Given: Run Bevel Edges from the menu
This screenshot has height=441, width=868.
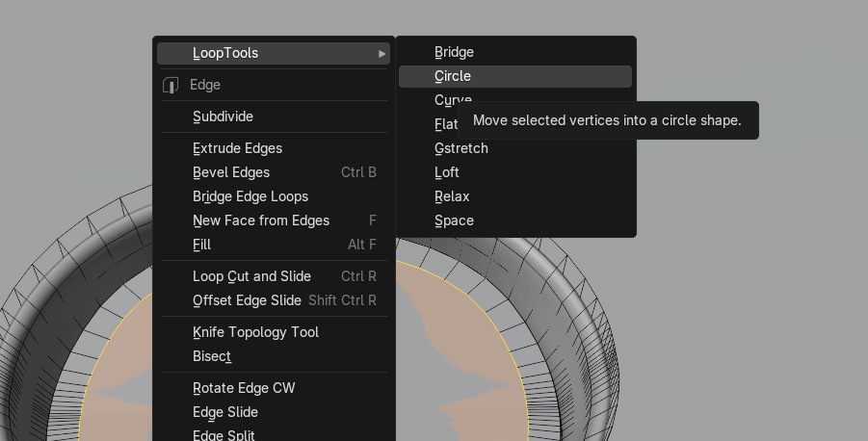Looking at the screenshot, I should (x=231, y=172).
